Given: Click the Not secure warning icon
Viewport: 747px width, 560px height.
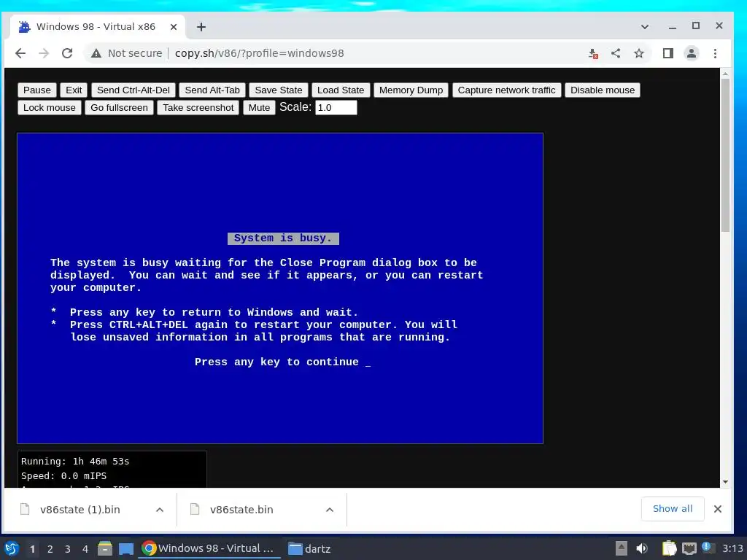Looking at the screenshot, I should [96, 53].
